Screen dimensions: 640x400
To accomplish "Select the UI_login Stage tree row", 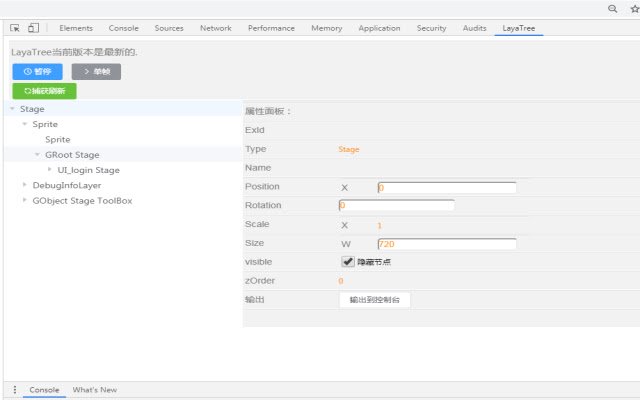I will pyautogui.click(x=123, y=170).
